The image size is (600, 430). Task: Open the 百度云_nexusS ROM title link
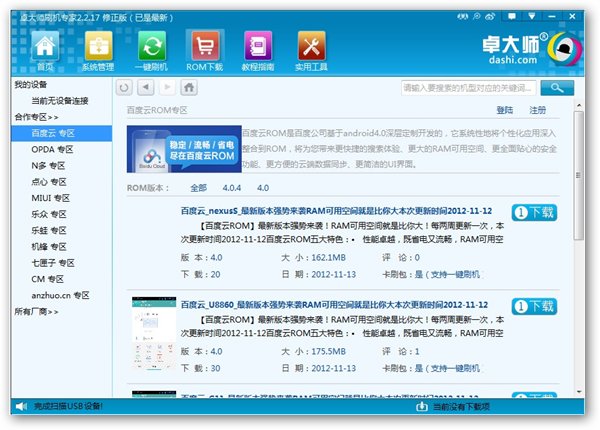click(x=336, y=211)
